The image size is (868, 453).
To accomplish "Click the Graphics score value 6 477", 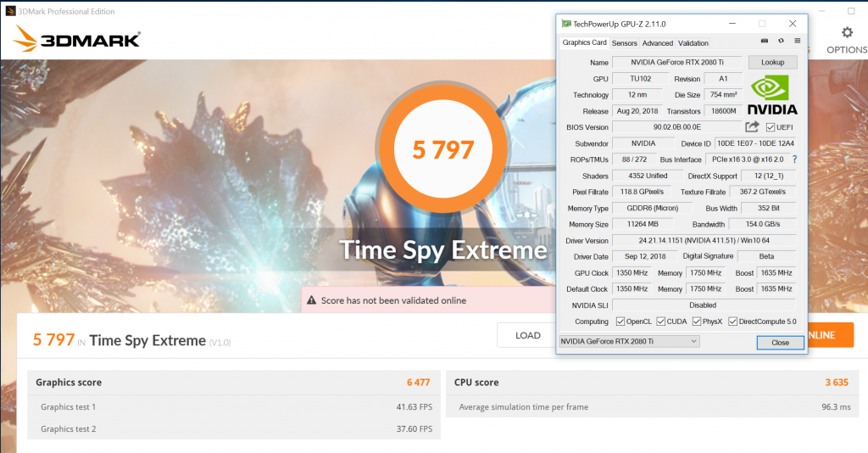I will click(418, 382).
